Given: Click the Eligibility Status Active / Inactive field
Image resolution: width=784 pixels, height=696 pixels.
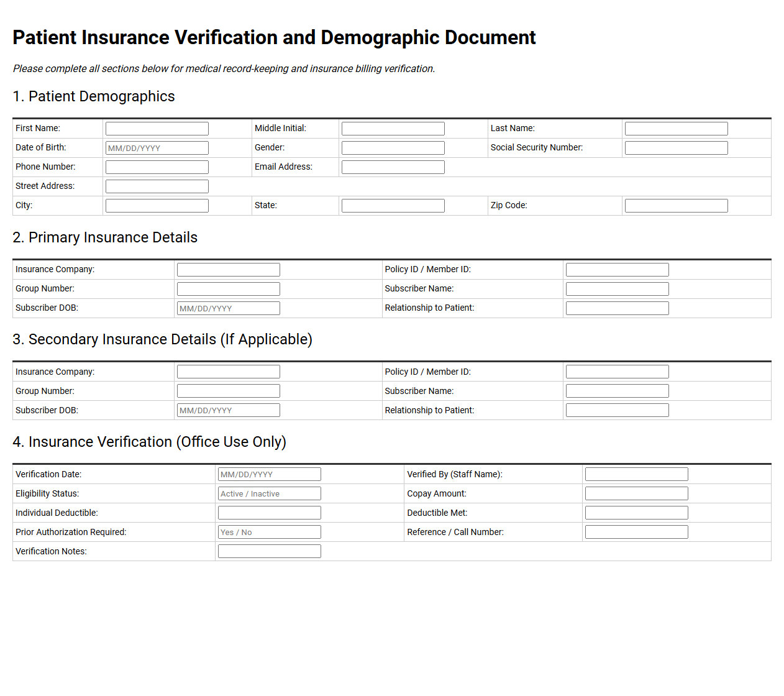Looking at the screenshot, I should [270, 493].
